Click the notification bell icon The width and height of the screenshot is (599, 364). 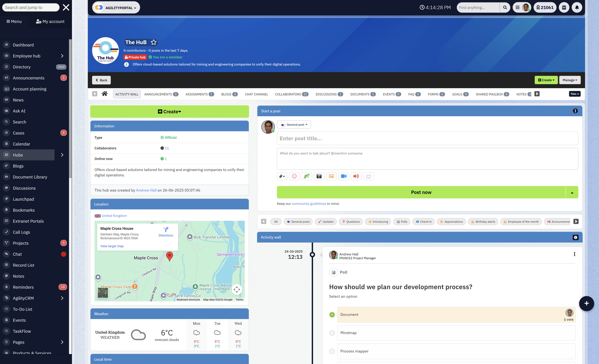point(577,8)
